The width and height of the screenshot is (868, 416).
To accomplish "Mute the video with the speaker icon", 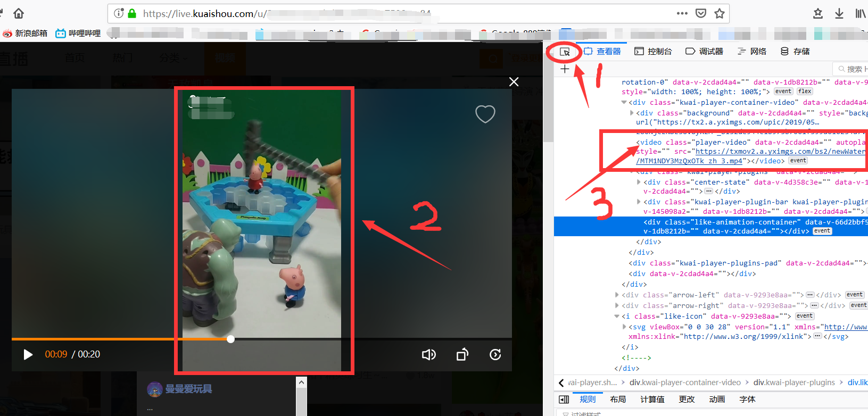I will coord(428,354).
